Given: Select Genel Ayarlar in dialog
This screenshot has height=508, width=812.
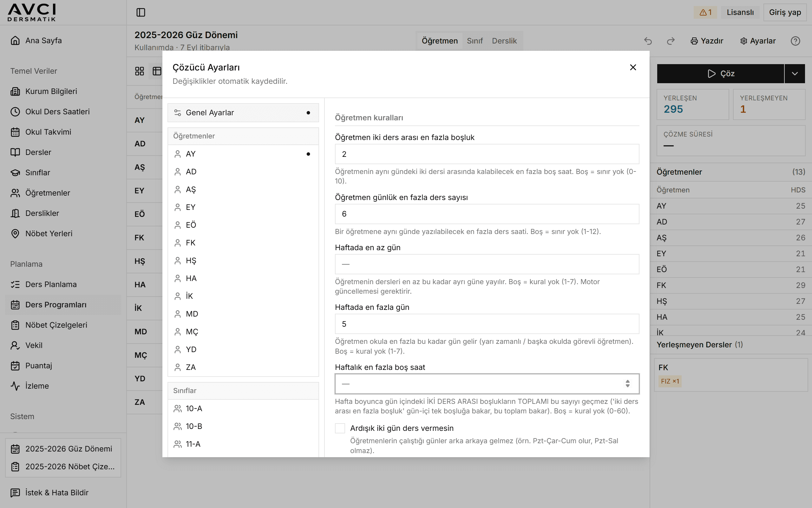Looking at the screenshot, I should tap(243, 113).
